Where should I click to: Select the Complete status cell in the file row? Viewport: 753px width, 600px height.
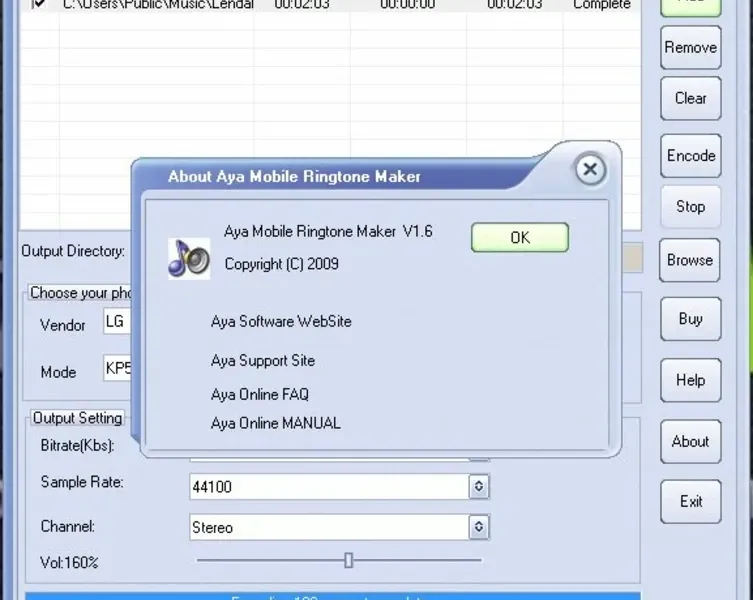pyautogui.click(x=602, y=4)
